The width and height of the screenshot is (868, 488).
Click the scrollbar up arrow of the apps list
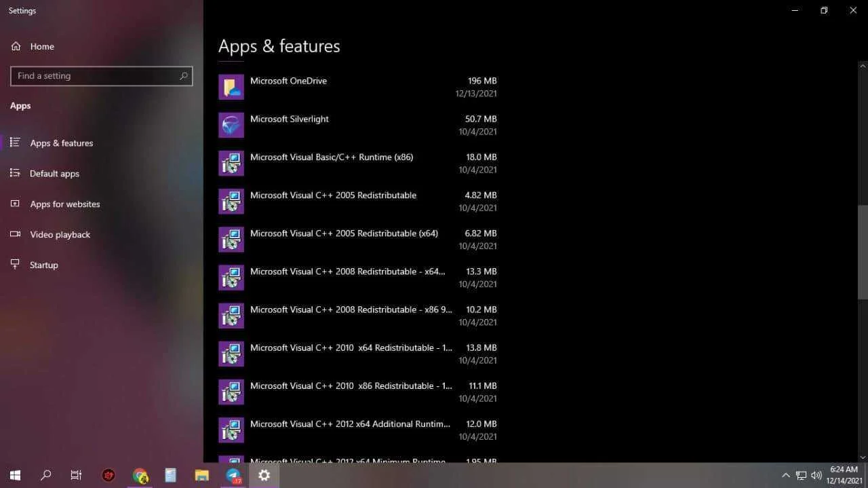[x=863, y=66]
